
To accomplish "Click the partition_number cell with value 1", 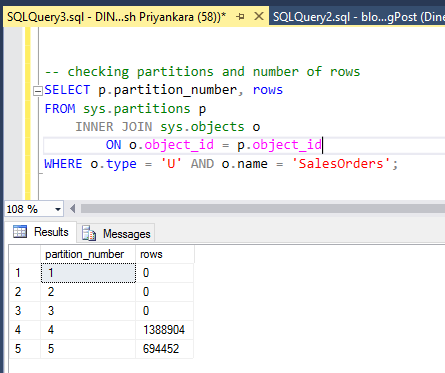I will coord(88,273).
